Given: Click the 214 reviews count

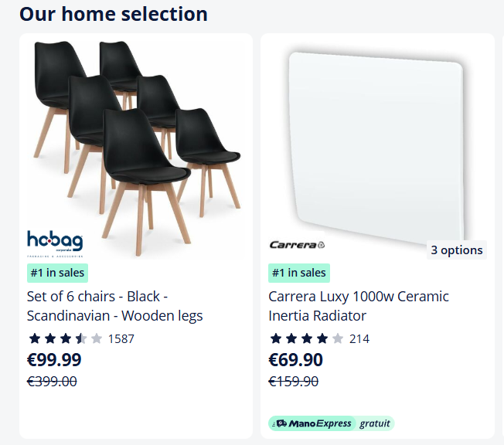Looking at the screenshot, I should click(359, 338).
